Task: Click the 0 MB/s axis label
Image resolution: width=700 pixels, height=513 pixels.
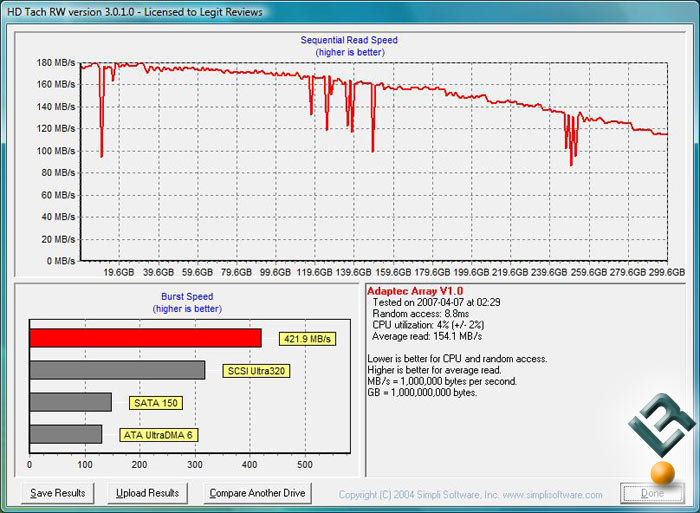Action: pyautogui.click(x=61, y=261)
